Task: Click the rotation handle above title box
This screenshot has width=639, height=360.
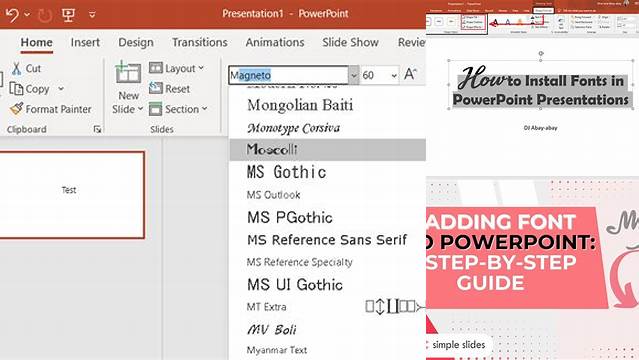Action: tap(541, 53)
